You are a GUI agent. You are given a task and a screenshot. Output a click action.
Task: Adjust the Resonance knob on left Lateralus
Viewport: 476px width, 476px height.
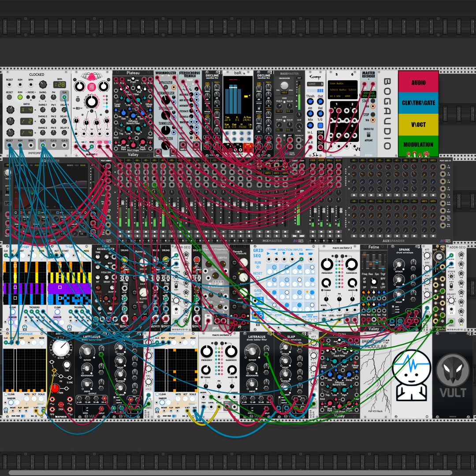pos(87,368)
